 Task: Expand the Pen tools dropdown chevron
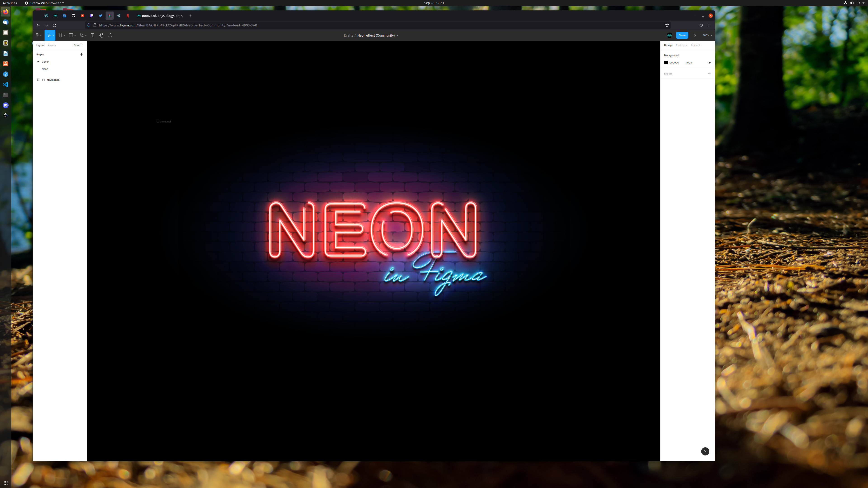[x=86, y=35]
